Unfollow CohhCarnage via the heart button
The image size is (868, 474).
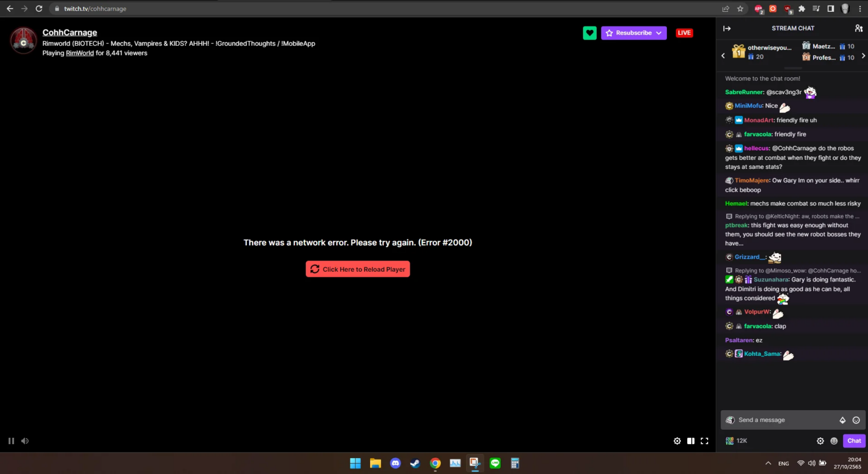click(x=589, y=33)
